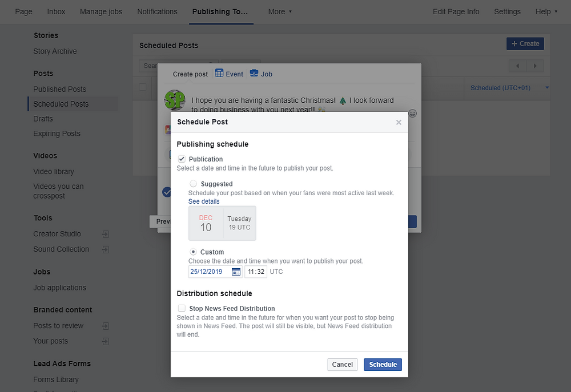Open the emoji picker icon
Image resolution: width=571 pixels, height=392 pixels.
412,113
